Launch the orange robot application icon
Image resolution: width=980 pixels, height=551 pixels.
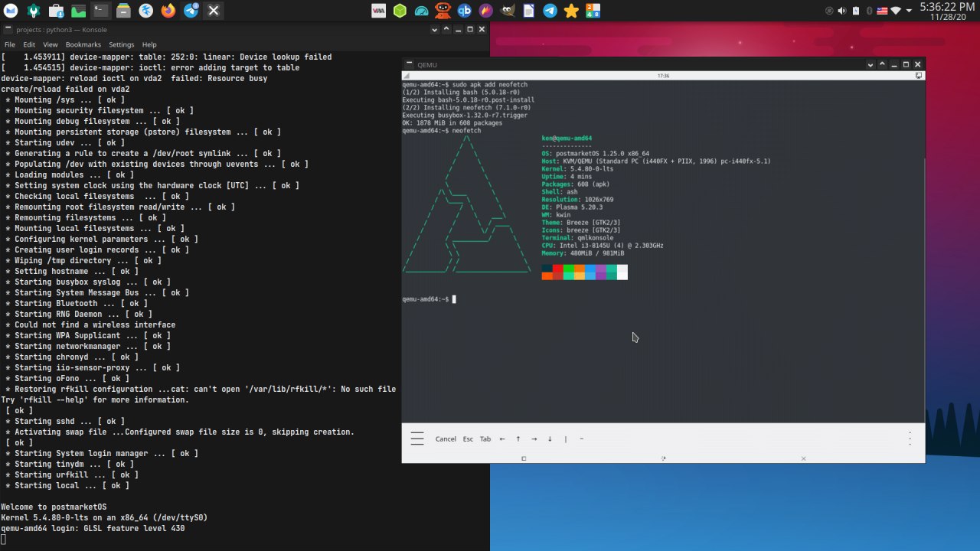(x=443, y=11)
